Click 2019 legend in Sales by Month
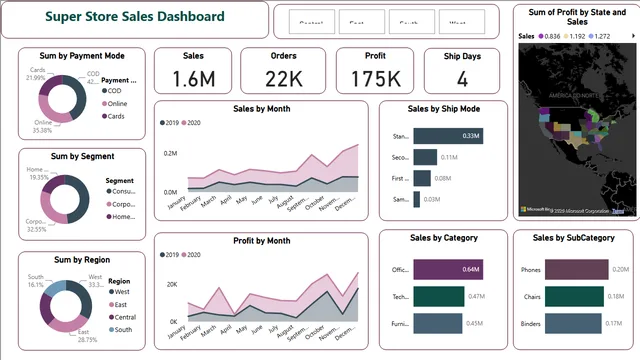 [x=169, y=123]
